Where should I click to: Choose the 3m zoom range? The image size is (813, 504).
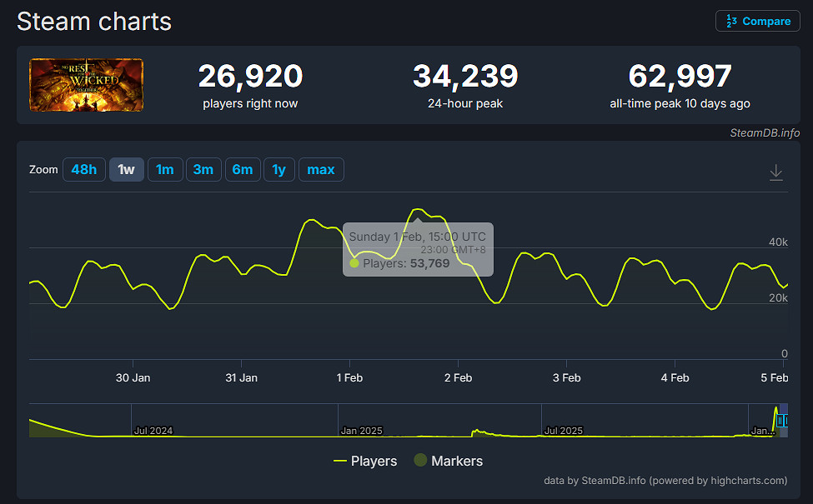tap(203, 170)
